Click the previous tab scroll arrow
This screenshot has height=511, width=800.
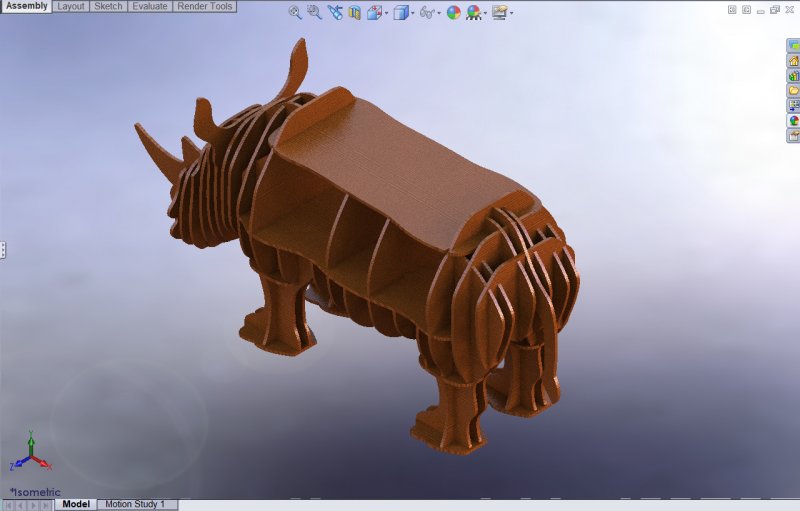pyautogui.click(x=20, y=505)
